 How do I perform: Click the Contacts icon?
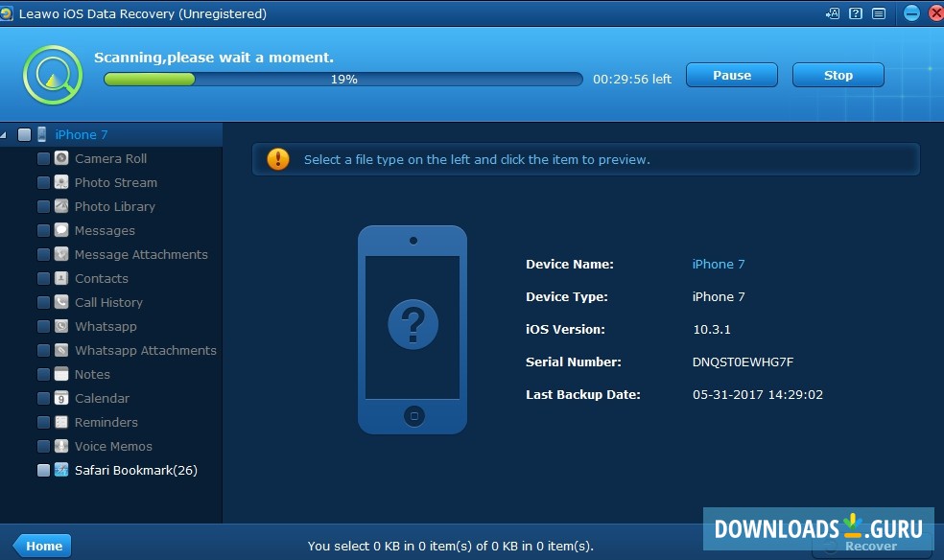tap(61, 278)
